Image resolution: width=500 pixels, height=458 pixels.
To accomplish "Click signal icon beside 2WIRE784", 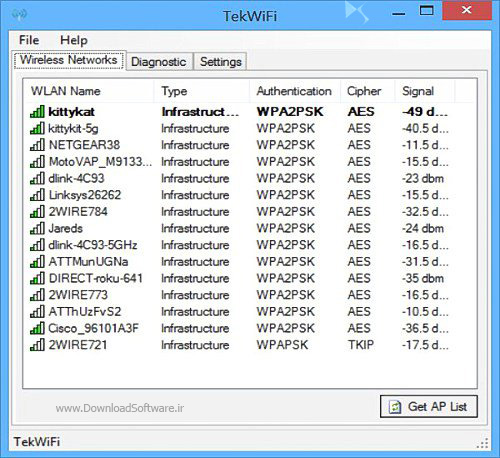I will pyautogui.click(x=37, y=212).
